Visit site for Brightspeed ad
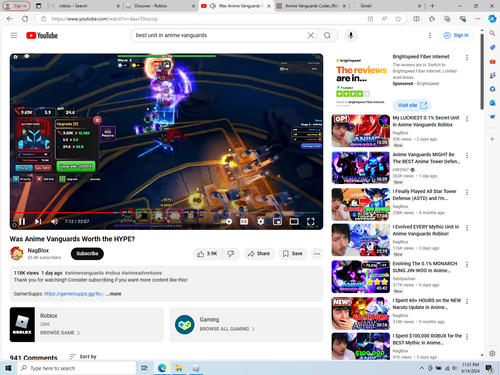This screenshot has width=500, height=375. point(412,105)
